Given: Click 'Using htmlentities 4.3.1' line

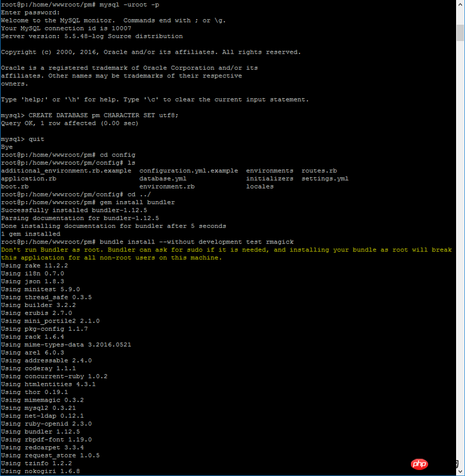Looking at the screenshot, I should coord(48,384).
